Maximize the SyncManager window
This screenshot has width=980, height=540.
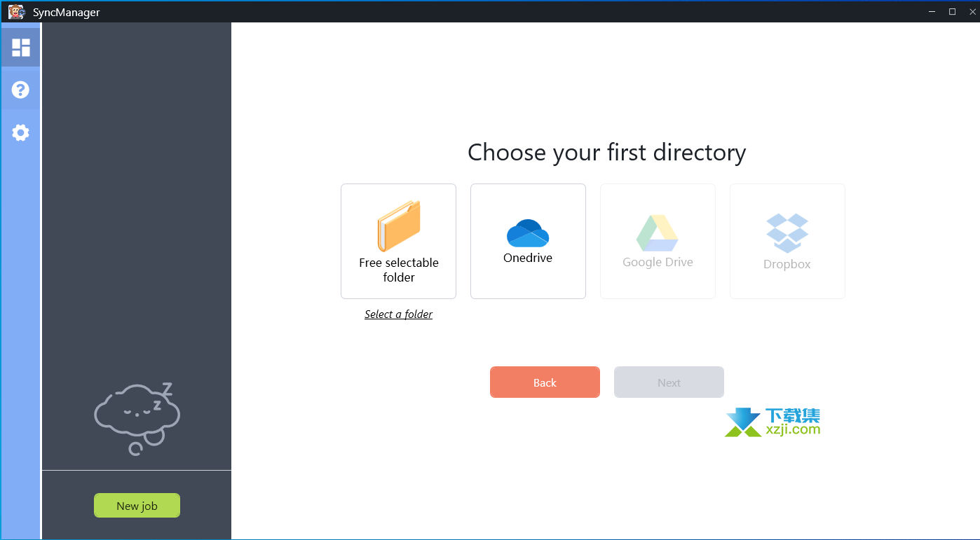coord(952,11)
